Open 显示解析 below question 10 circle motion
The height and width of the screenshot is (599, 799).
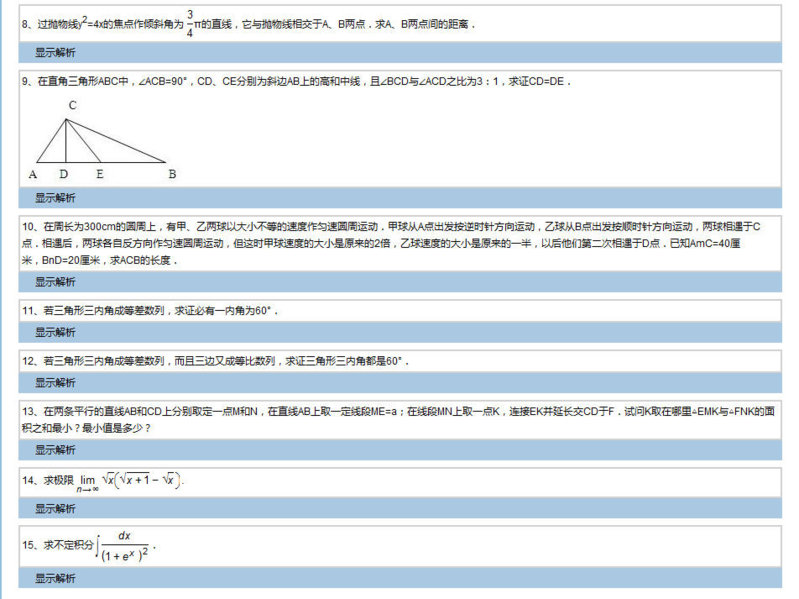(55, 281)
